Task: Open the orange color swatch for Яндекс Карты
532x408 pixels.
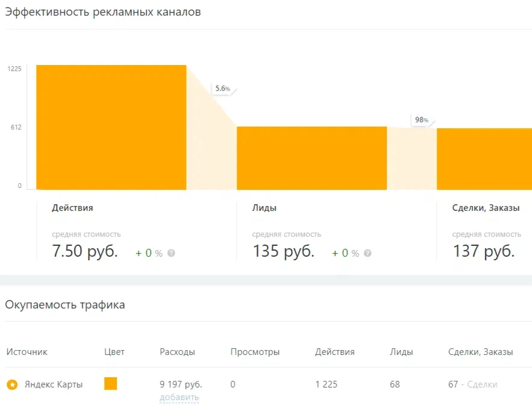Action: point(111,383)
